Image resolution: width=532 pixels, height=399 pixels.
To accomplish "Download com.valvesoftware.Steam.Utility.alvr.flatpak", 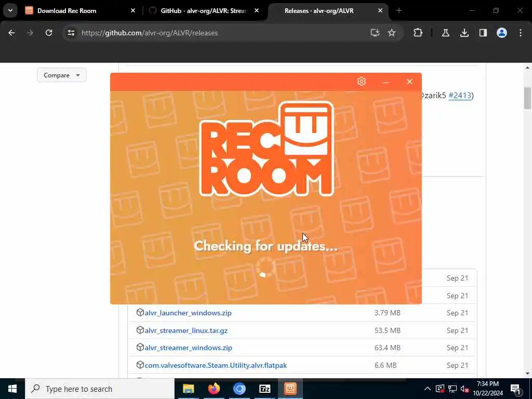I will [216, 365].
